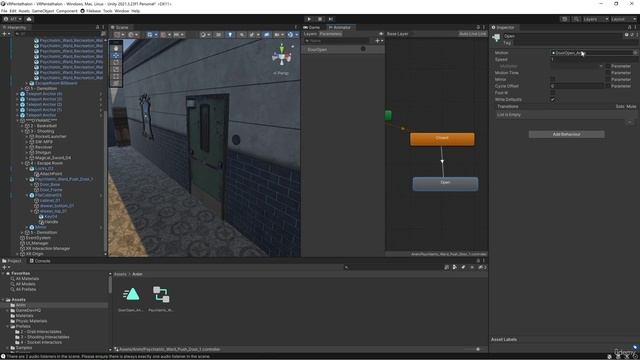The image size is (640, 360).
Task: Click the global search icon in the top toolbar
Action: pyautogui.click(x=576, y=19)
